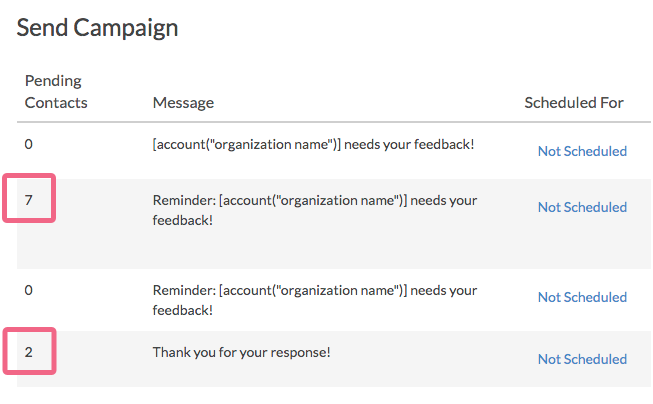Open Not Scheduled link for the initial invite message
653x404 pixels.
click(582, 151)
